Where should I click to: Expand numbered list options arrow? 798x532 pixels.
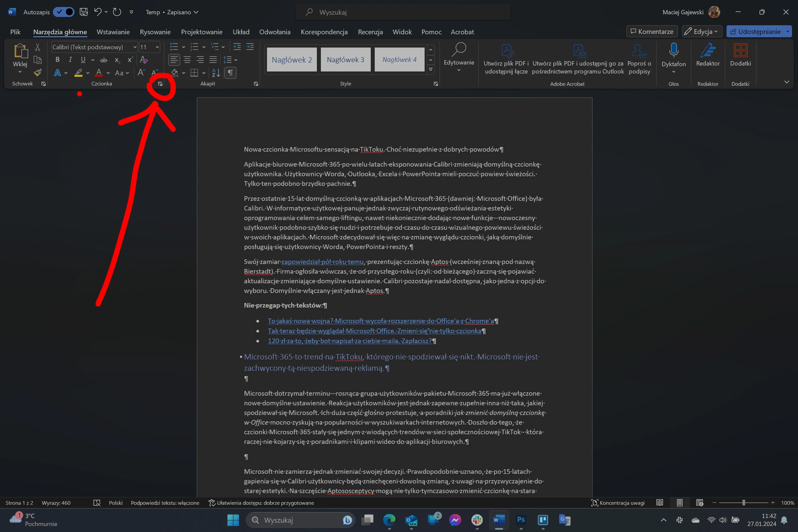point(204,47)
